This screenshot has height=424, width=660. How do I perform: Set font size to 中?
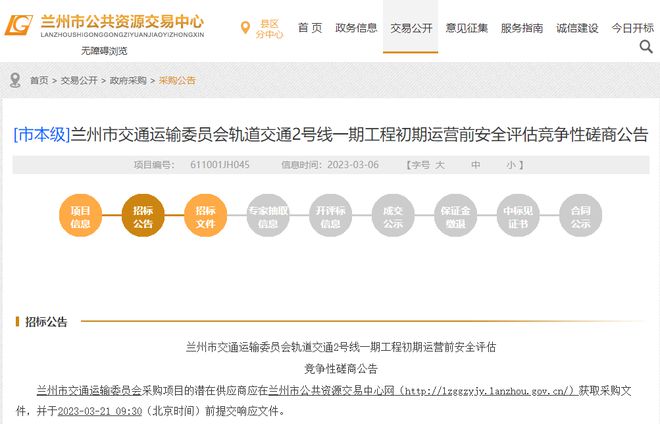[x=476, y=164]
